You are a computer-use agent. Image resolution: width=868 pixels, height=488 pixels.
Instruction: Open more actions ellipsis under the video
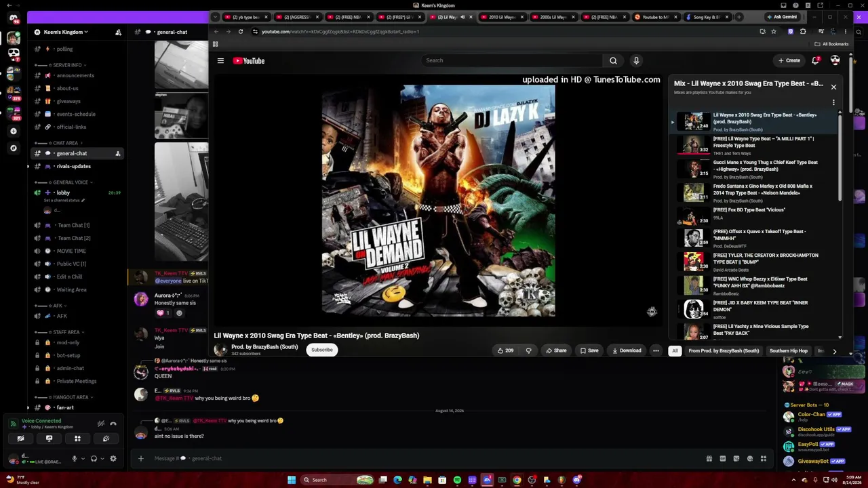[x=656, y=350]
